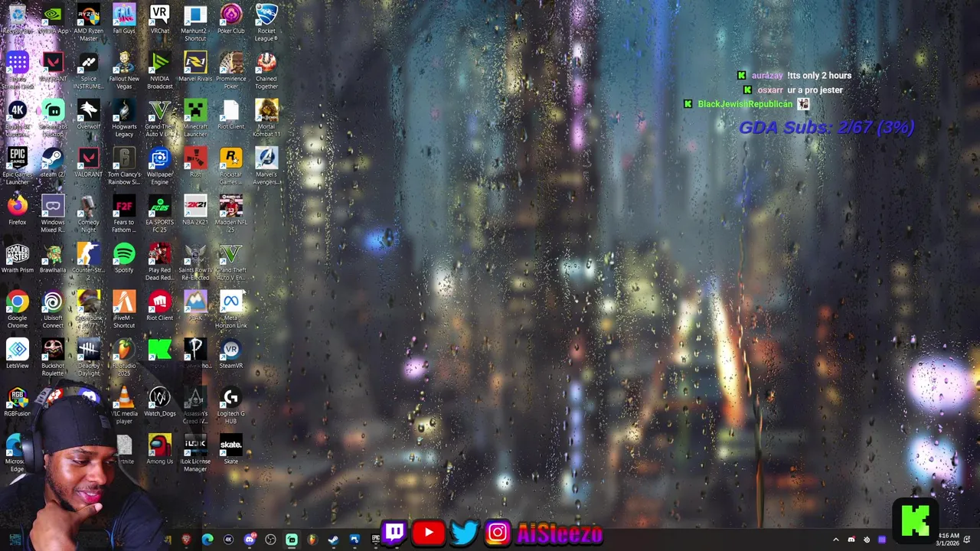This screenshot has width=980, height=551.
Task: Open the Recycle Bin desktop icon
Action: pos(17,18)
